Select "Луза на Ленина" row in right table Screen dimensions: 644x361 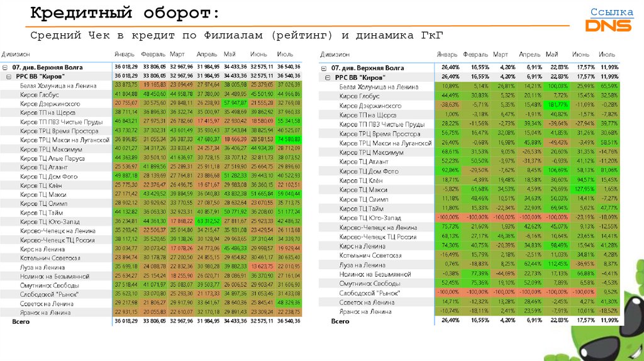tap(469, 265)
